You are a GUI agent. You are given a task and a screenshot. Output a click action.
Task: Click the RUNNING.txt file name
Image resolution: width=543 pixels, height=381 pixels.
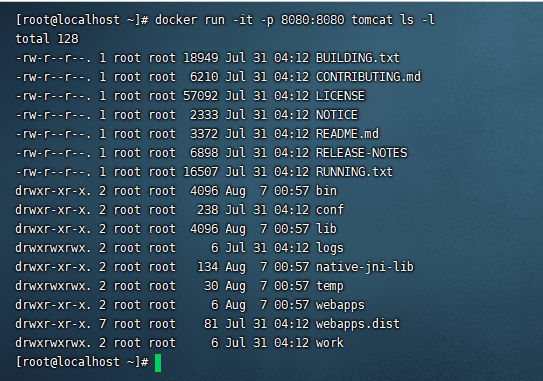354,172
